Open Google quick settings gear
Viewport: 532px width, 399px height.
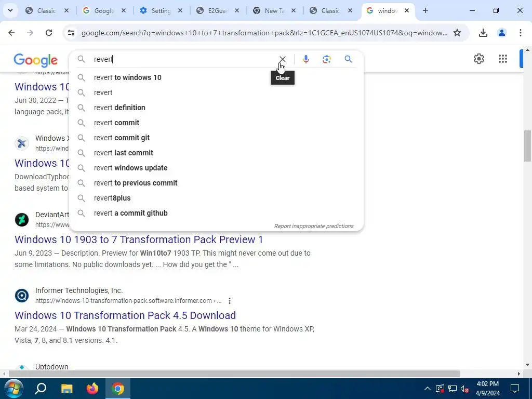478,59
